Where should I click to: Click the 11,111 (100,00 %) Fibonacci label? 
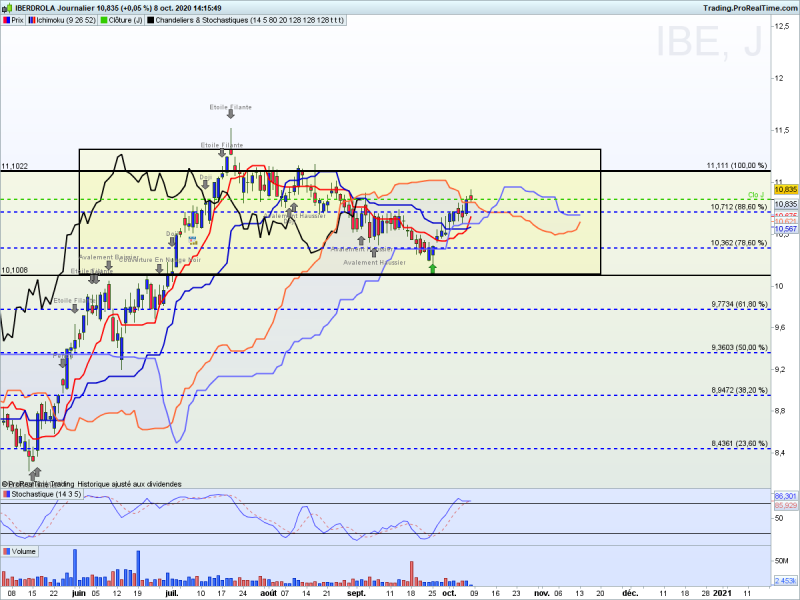tap(736, 165)
